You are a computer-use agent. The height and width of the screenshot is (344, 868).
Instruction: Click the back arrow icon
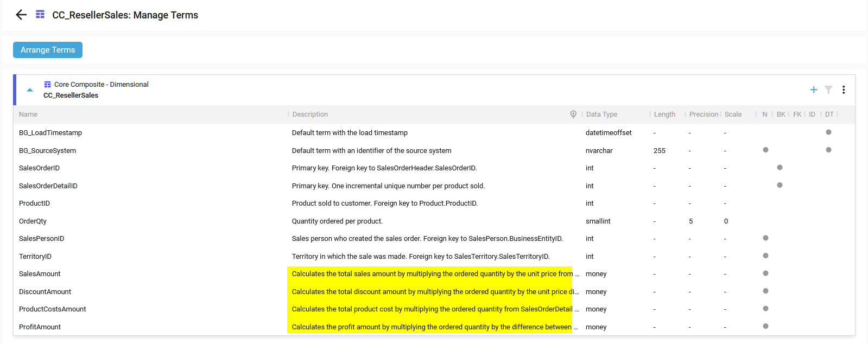pos(21,15)
